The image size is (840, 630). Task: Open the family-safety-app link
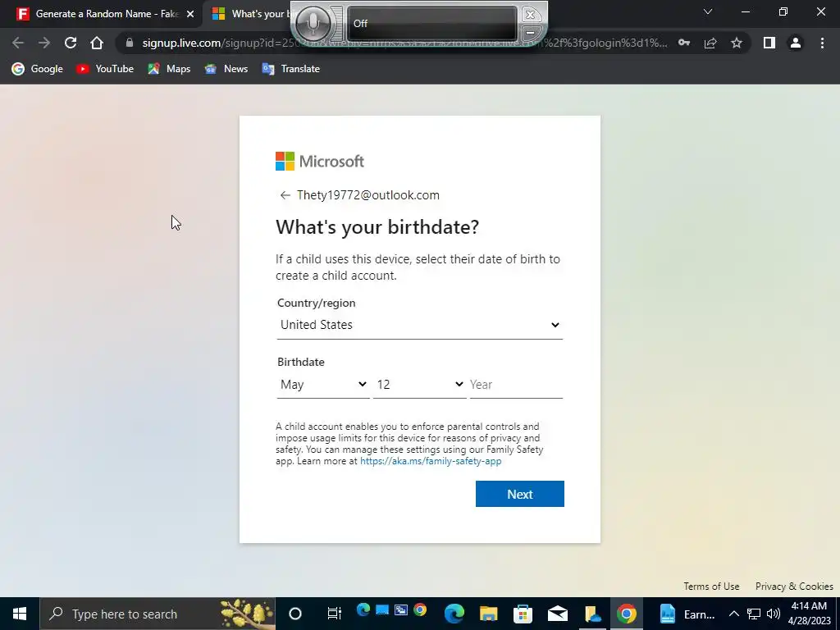[x=431, y=461]
